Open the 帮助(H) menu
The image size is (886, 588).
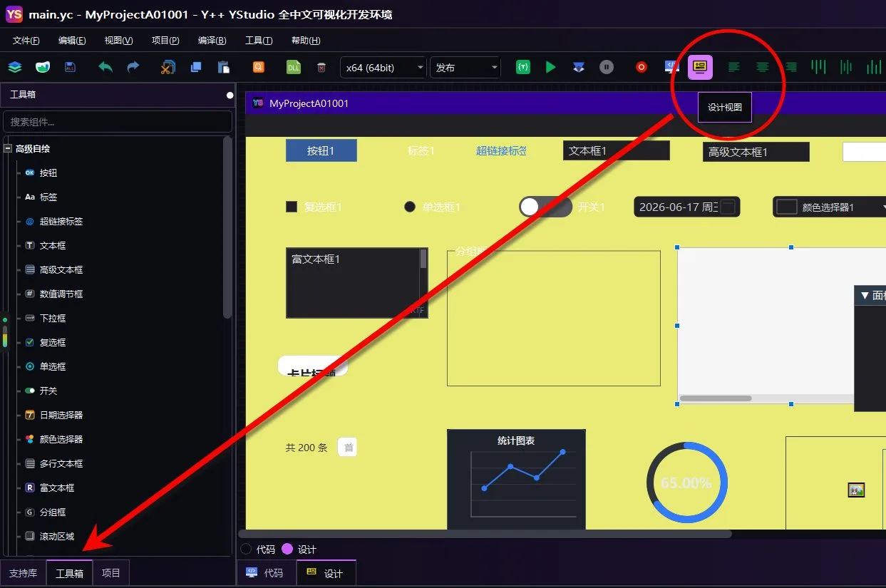coord(306,41)
